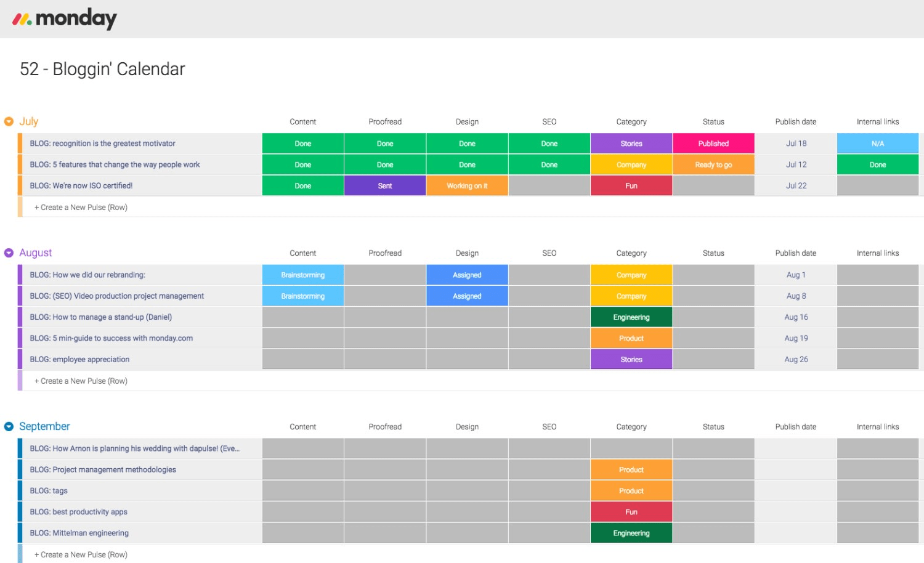The width and height of the screenshot is (924, 563).
Task: Change Sent proofread status for ISO certified
Action: click(x=385, y=185)
